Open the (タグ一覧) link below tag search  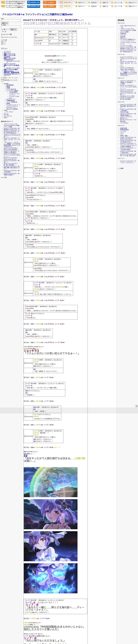4,31
